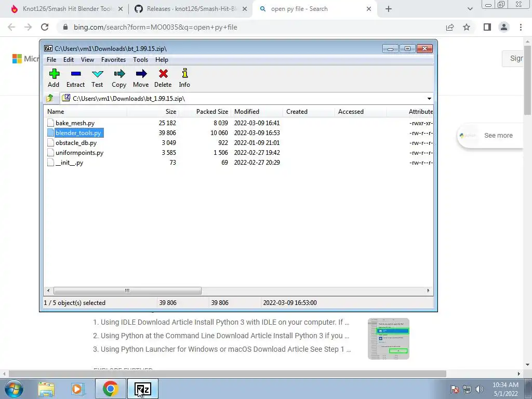Sort by the Packed Size column header
The image size is (532, 399).
205,112
